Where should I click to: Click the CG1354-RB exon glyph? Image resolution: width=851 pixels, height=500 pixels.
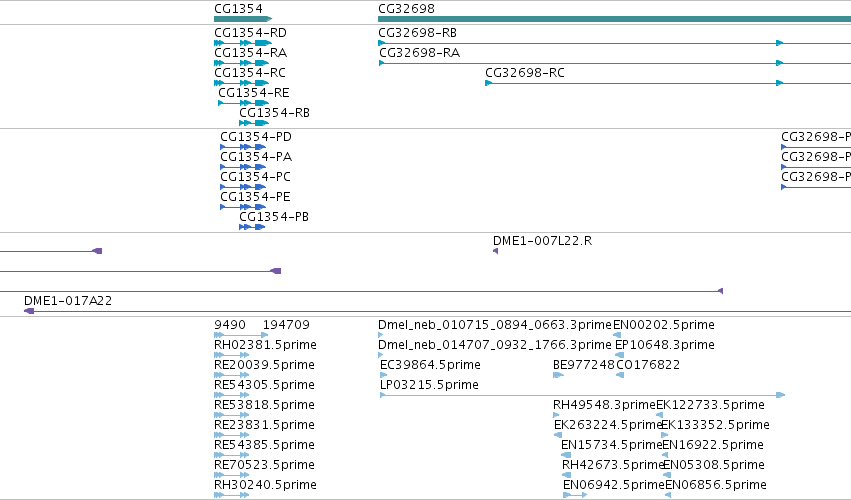[253, 123]
